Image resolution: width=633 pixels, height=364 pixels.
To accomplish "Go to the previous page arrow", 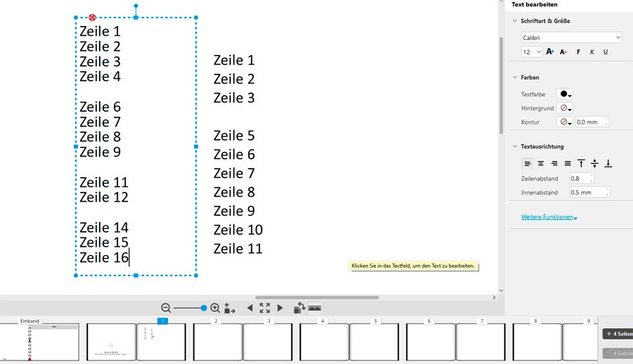I will (x=250, y=308).
